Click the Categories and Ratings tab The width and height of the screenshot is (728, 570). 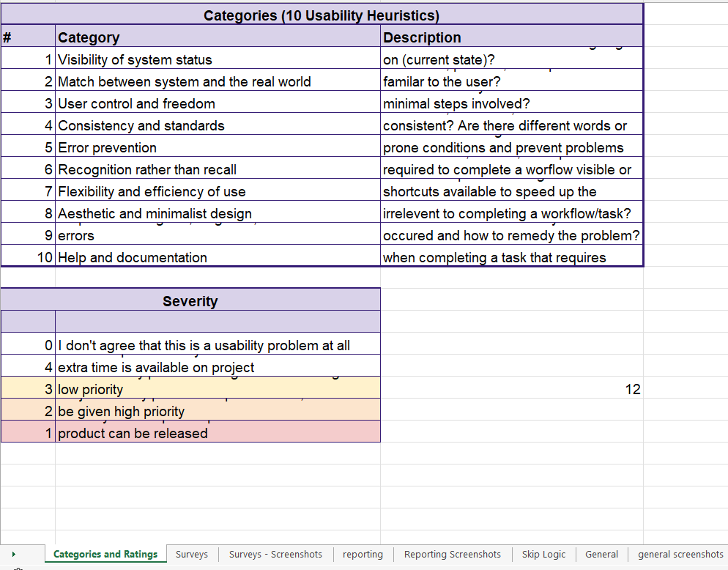tap(105, 555)
